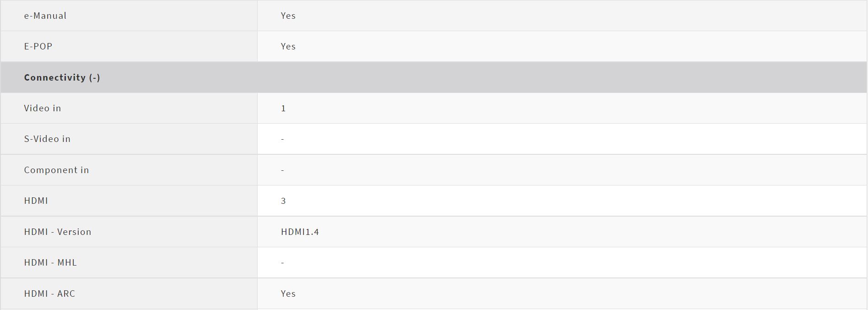Select the Yes value for e-Manual

pos(288,16)
